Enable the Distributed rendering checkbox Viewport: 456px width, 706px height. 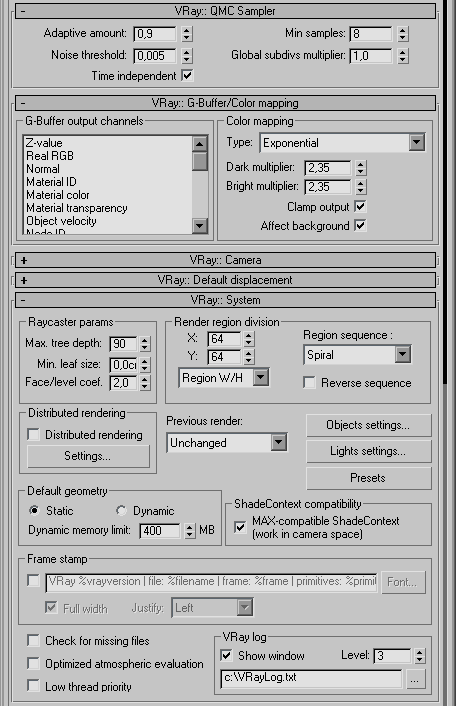click(x=33, y=434)
